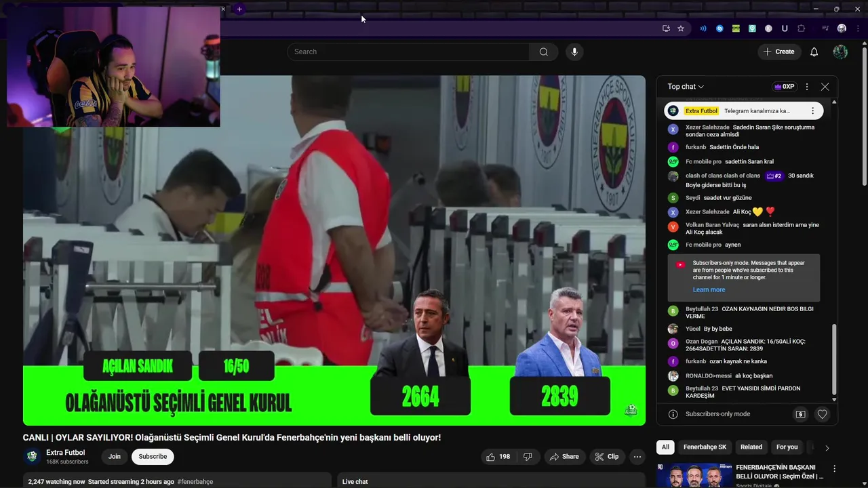
Task: Focus the YouTube search field
Action: pos(408,52)
